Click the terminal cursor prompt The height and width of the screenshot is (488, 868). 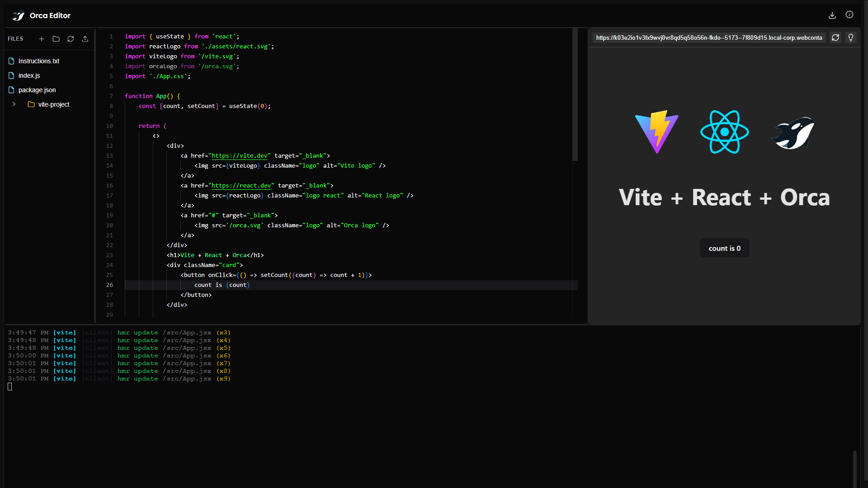[x=10, y=387]
